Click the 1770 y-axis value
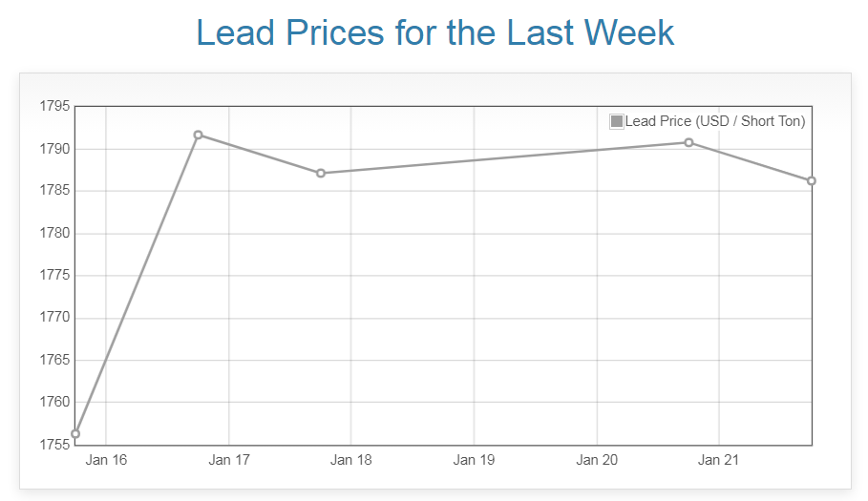868x501 pixels. tap(54, 318)
